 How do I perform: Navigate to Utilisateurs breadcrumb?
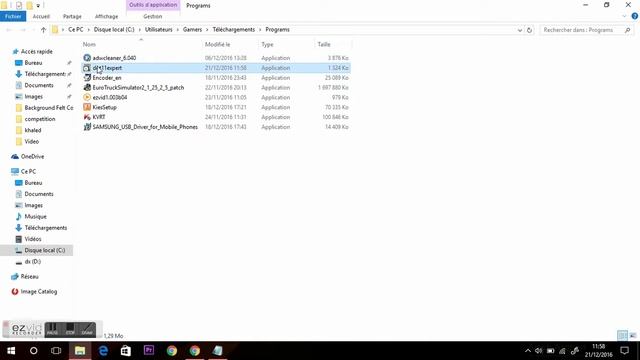tap(158, 30)
